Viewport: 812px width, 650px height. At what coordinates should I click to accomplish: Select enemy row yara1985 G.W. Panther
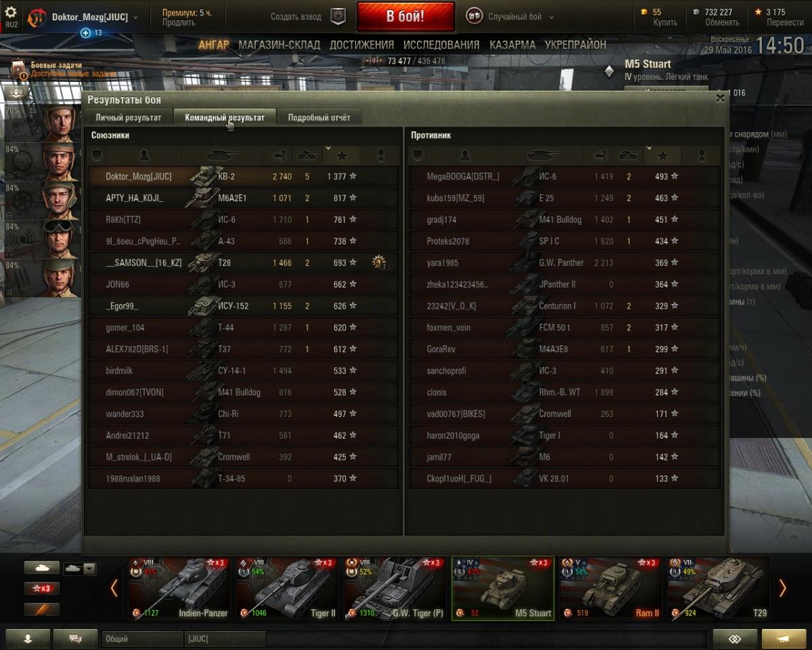(x=564, y=263)
